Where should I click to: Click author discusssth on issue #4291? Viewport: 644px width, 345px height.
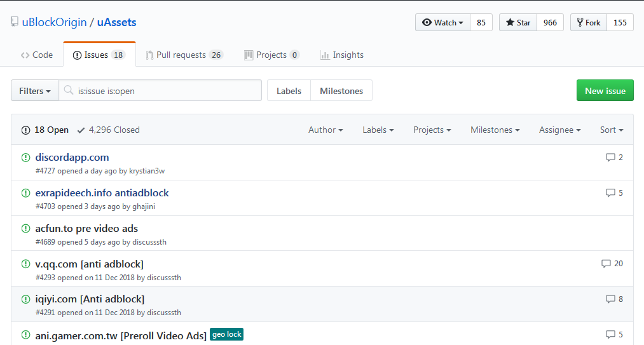click(x=164, y=313)
